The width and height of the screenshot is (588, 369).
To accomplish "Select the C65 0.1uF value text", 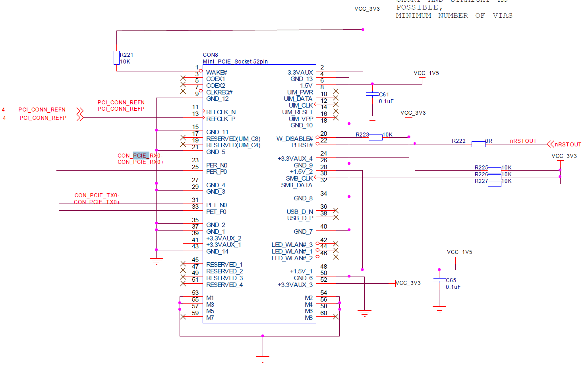I will pos(453,287).
